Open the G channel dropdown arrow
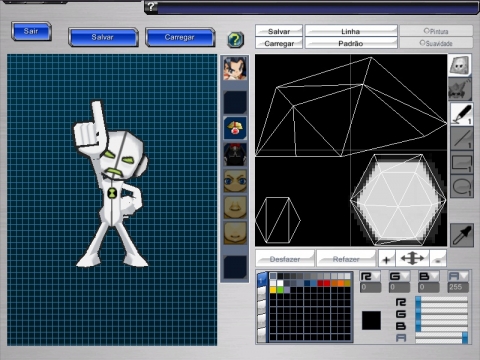The height and width of the screenshot is (360, 480). coord(406,275)
